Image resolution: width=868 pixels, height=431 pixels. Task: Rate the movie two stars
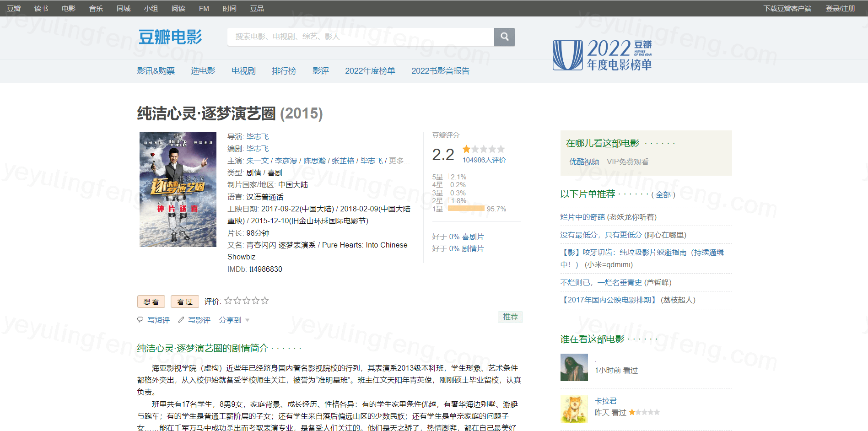(237, 301)
